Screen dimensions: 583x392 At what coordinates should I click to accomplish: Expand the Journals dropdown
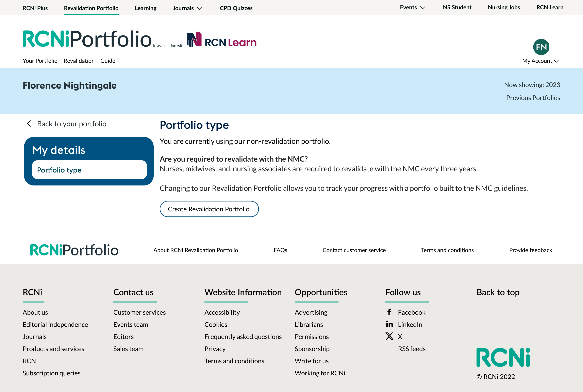point(187,8)
